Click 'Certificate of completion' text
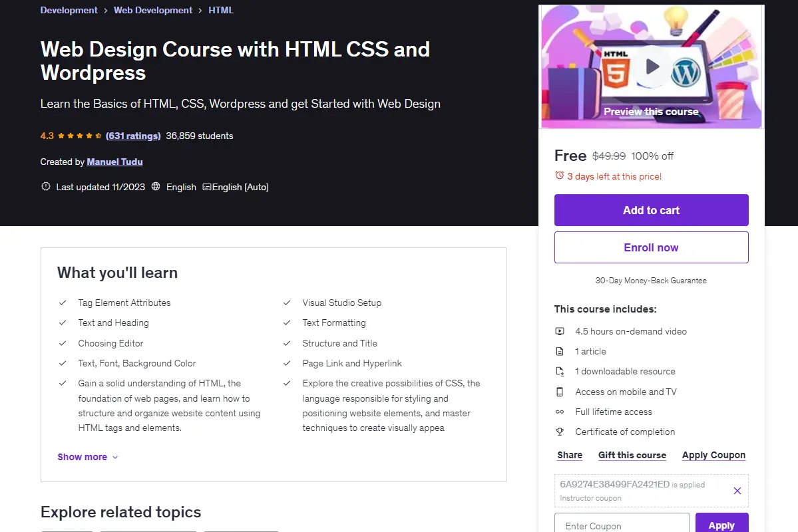Viewport: 798px width, 532px height. tap(625, 432)
